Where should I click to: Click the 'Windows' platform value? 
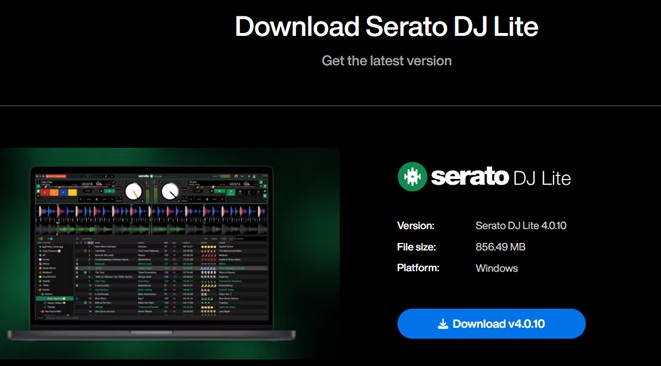[497, 268]
